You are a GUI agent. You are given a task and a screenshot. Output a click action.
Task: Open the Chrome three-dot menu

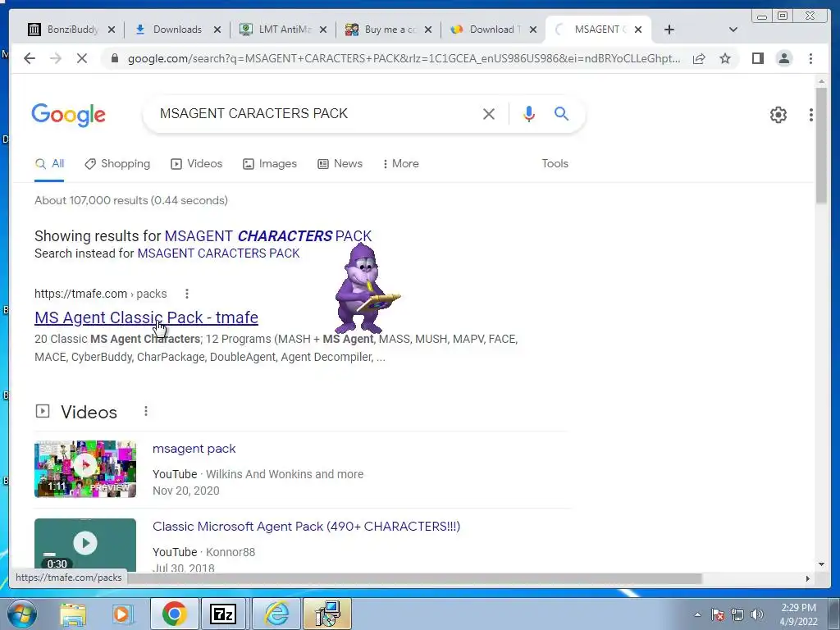click(810, 58)
